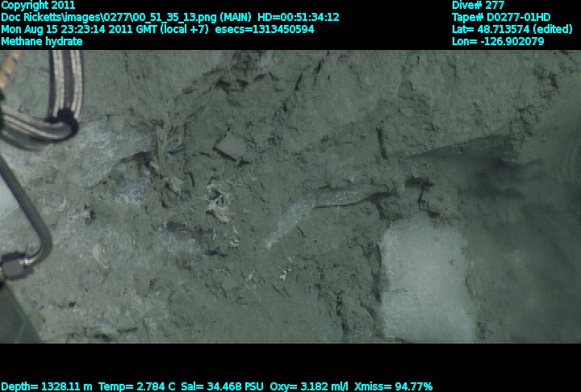
Task: Click the HD=00:51:34:12 timecode
Action: (299, 18)
